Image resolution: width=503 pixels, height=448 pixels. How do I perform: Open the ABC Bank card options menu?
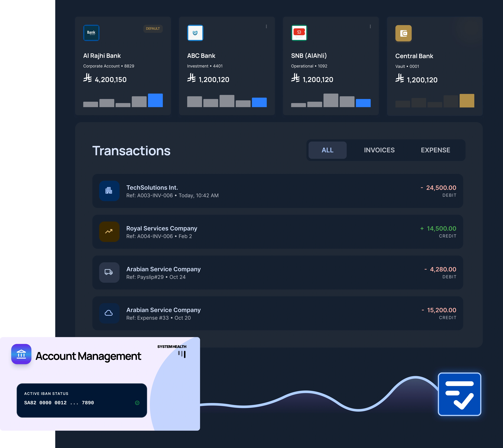coord(266,26)
